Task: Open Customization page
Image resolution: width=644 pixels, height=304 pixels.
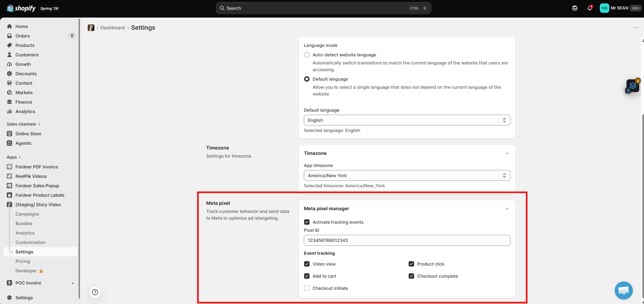Action: coord(30,242)
